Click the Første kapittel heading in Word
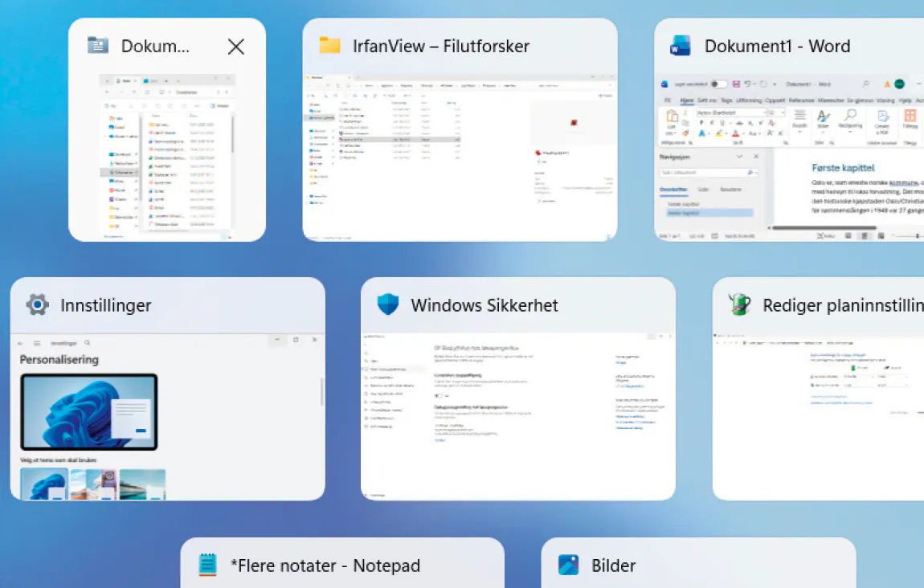Screen dimensions: 924x588 point(842,168)
